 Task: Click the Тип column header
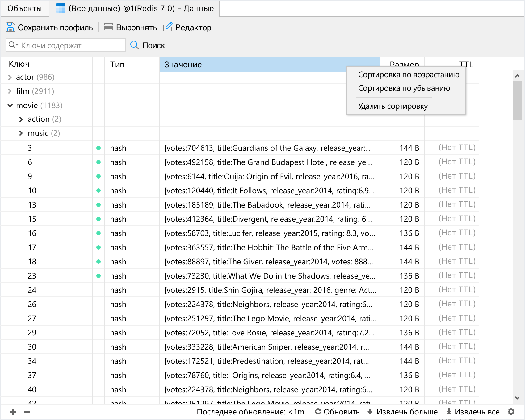click(x=132, y=64)
